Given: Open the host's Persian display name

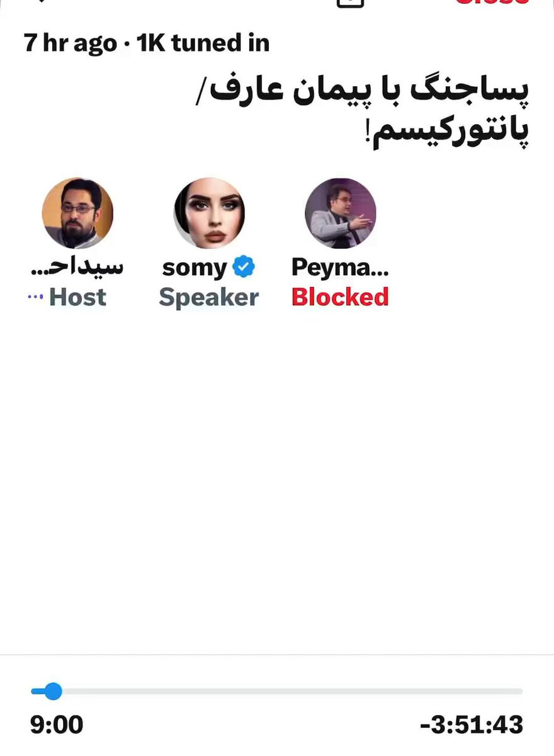Looking at the screenshot, I should point(77,267).
